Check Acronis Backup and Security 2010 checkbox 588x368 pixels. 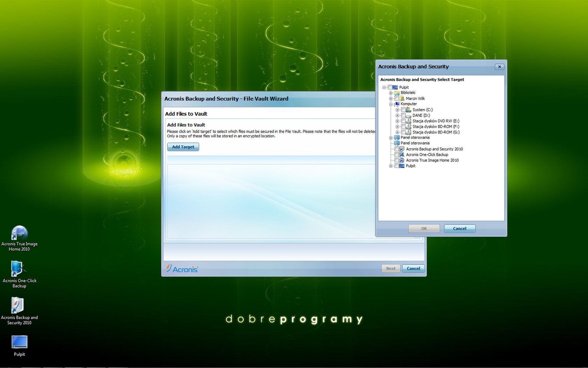pos(397,149)
